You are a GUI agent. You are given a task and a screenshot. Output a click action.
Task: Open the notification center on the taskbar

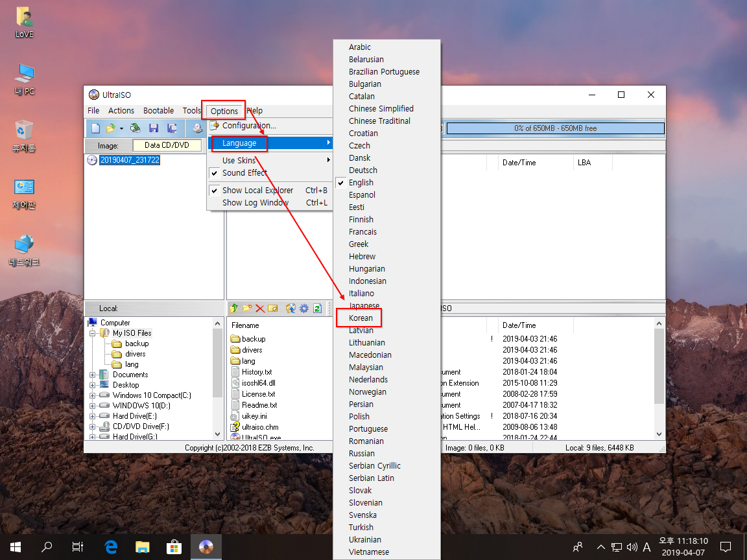click(x=726, y=547)
